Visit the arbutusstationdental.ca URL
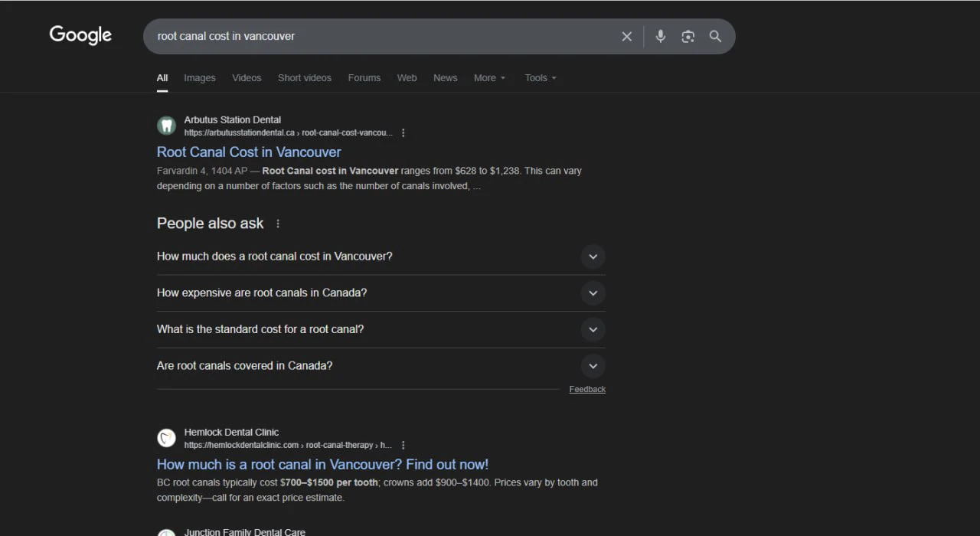Screen dimensions: 980x536 [289, 133]
